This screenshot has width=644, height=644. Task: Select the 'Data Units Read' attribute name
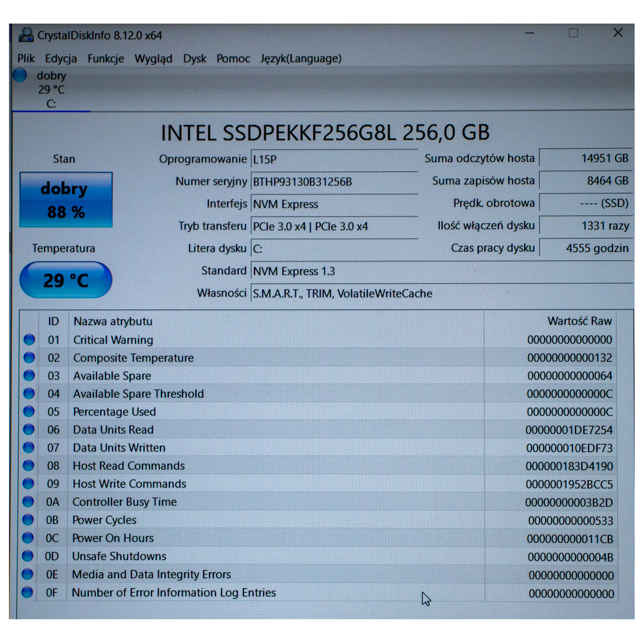113,430
